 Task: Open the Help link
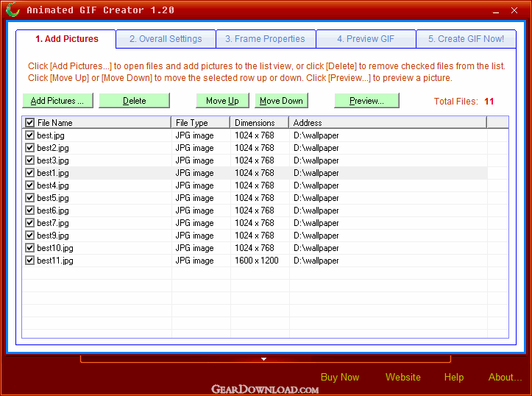[x=454, y=377]
